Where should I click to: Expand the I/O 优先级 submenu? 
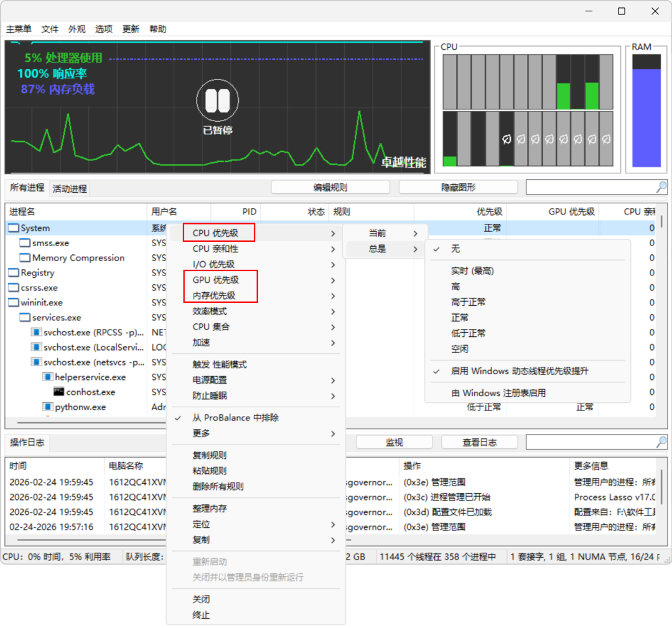[x=256, y=264]
